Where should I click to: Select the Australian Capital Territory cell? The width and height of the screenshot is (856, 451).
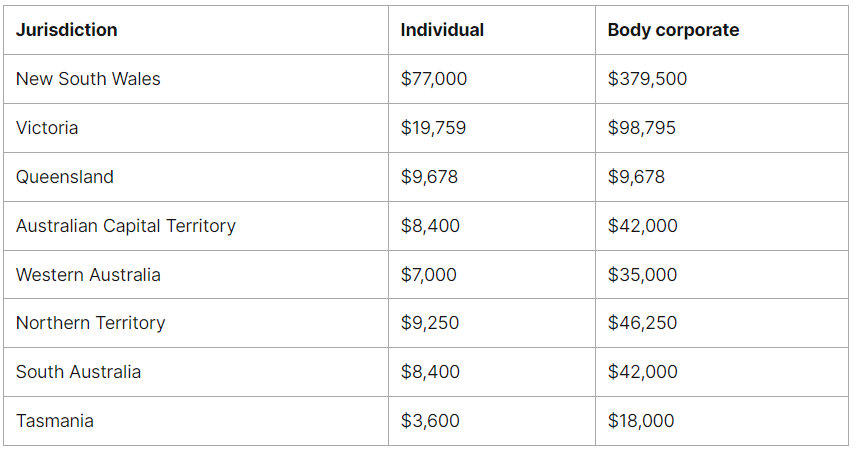point(126,226)
